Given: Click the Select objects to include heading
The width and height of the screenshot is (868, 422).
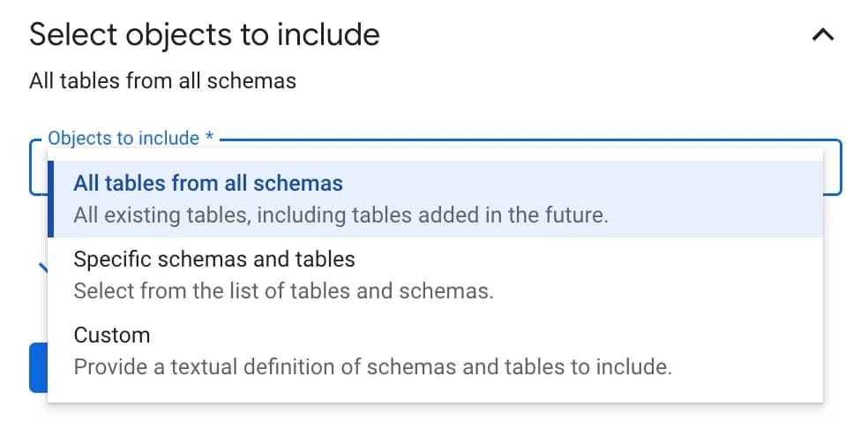Looking at the screenshot, I should coord(205,35).
